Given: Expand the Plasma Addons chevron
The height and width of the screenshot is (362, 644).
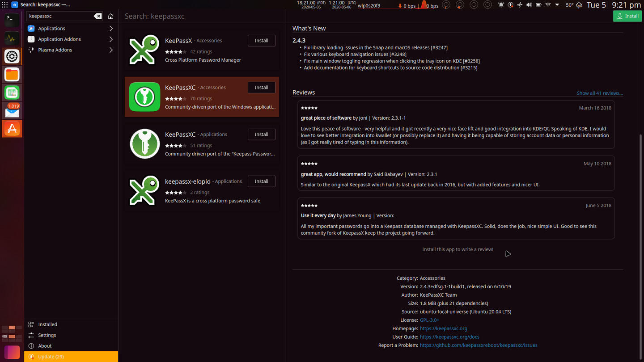Looking at the screenshot, I should [111, 50].
